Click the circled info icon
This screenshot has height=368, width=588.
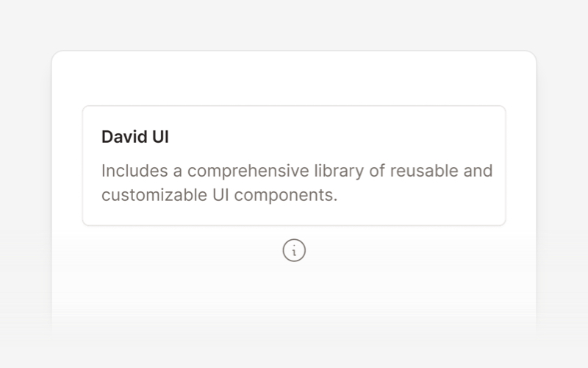coord(294,250)
